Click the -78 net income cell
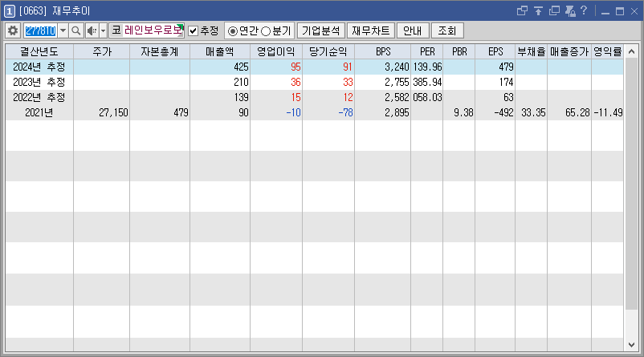The width and height of the screenshot is (644, 357). pos(328,112)
